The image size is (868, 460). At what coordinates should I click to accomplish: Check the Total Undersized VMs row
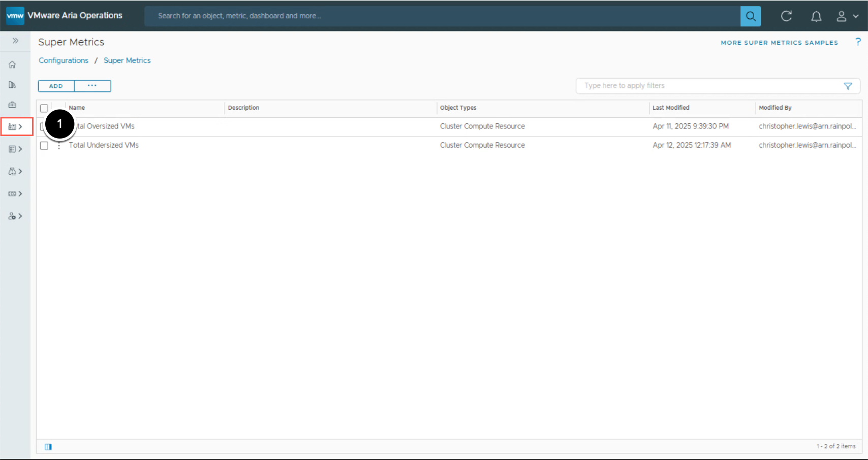(x=44, y=146)
